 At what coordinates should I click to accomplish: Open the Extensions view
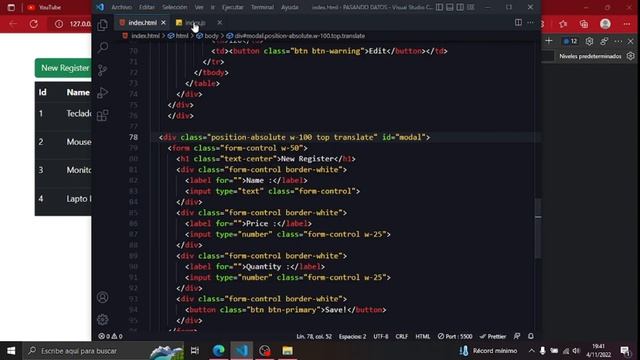(102, 115)
